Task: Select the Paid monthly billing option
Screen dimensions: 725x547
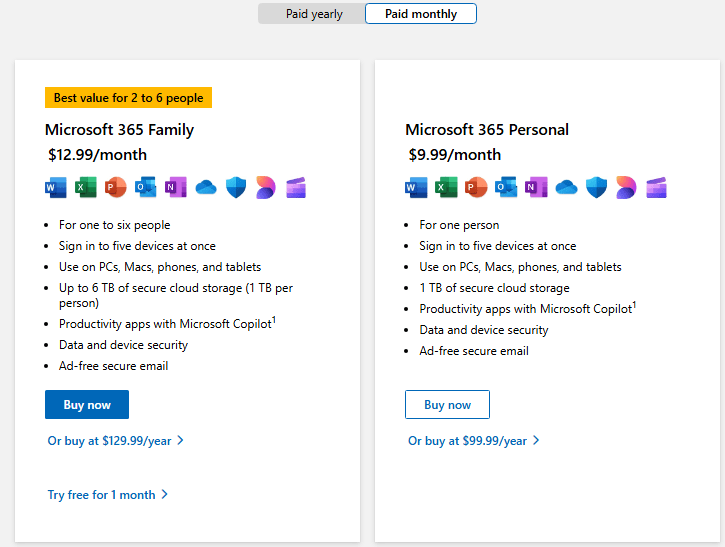Action: pyautogui.click(x=421, y=14)
